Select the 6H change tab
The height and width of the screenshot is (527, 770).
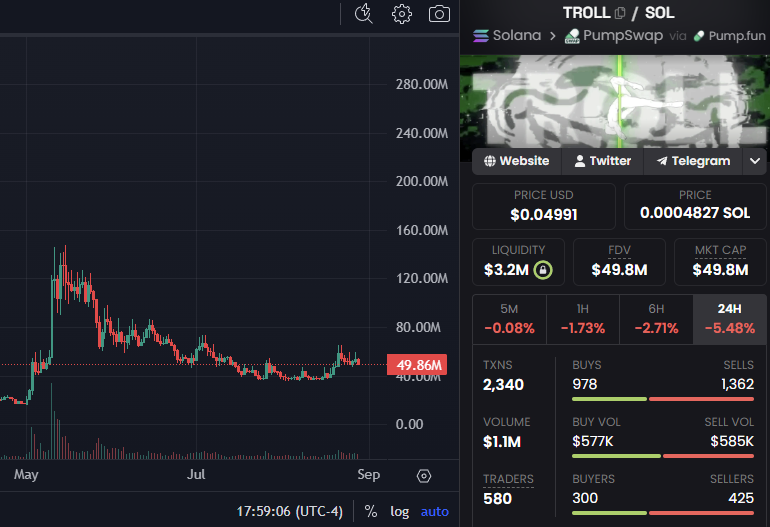pyautogui.click(x=656, y=319)
